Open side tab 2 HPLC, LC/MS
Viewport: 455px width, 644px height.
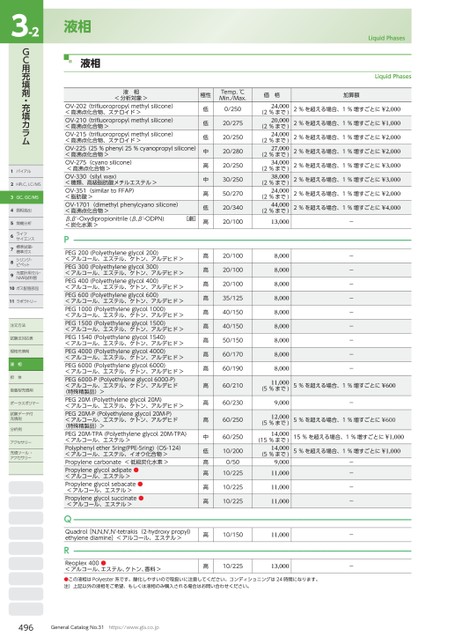tap(26, 184)
